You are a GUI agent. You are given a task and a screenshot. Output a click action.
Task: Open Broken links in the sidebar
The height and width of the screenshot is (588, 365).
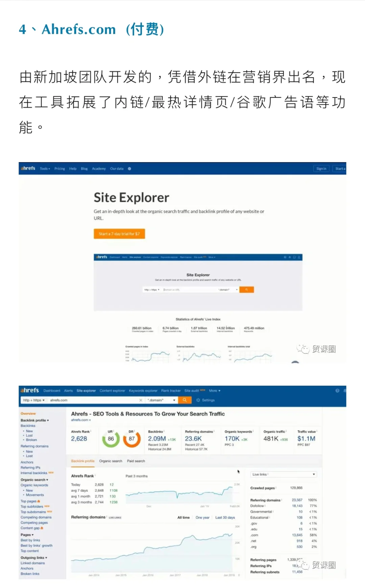(x=30, y=574)
